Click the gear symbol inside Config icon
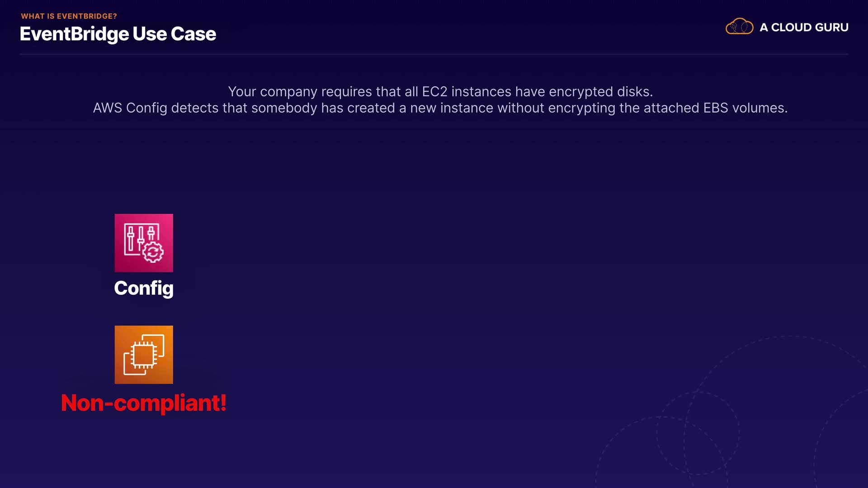 coord(153,252)
